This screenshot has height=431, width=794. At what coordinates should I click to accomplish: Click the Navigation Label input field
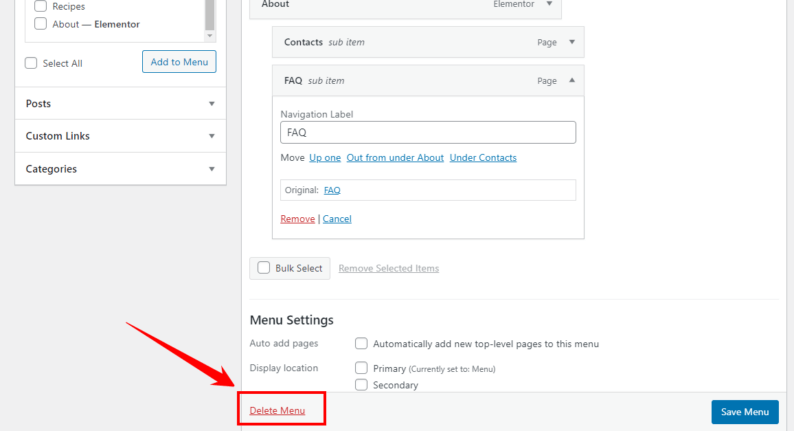pos(428,133)
